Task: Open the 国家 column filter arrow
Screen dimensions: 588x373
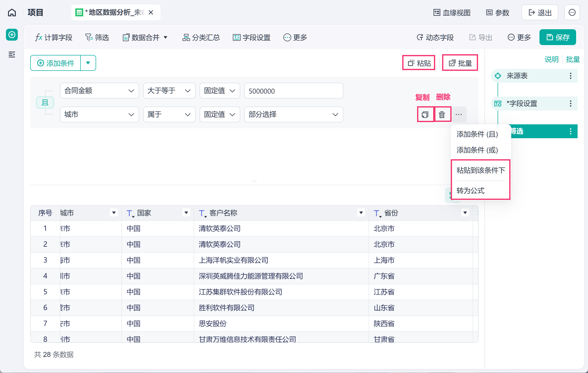Action: point(186,213)
